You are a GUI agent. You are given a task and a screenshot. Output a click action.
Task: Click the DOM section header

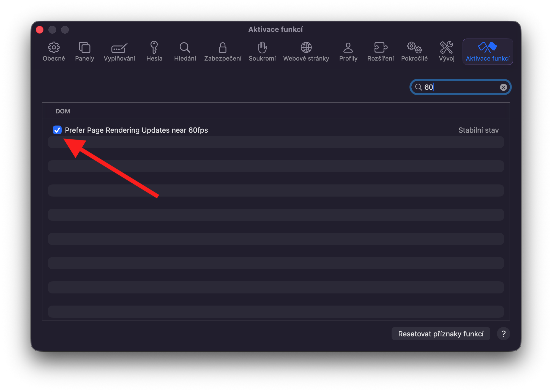[63, 111]
